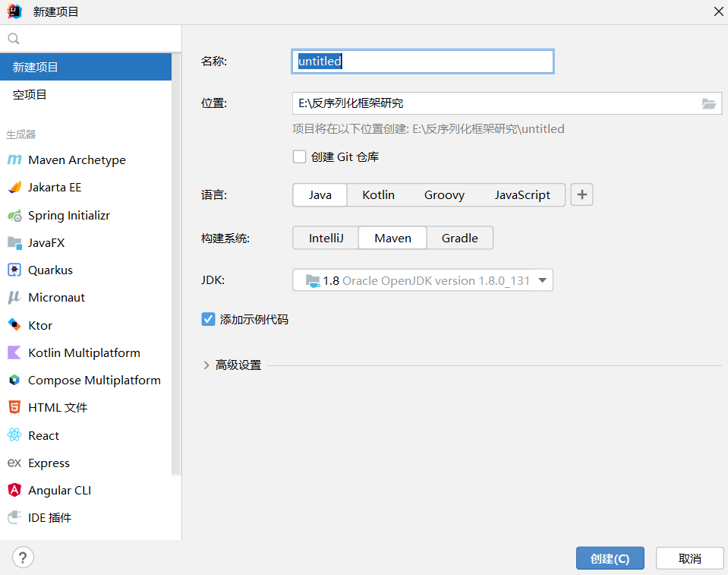The width and height of the screenshot is (728, 575).
Task: Uncheck the 添加示例代码 checkbox
Action: tap(208, 319)
